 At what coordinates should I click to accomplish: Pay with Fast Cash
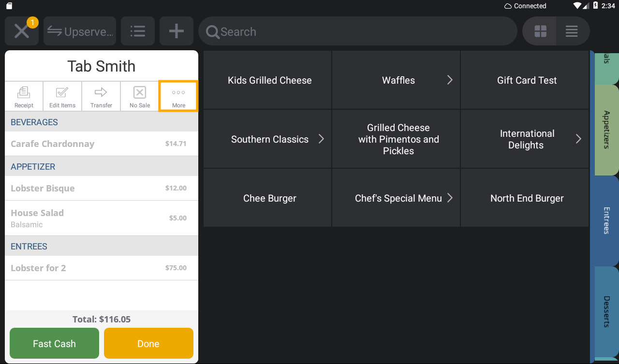tap(54, 344)
